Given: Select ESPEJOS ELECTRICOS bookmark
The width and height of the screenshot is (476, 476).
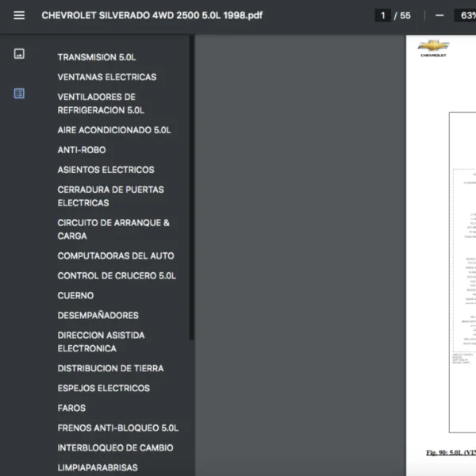Looking at the screenshot, I should [103, 388].
